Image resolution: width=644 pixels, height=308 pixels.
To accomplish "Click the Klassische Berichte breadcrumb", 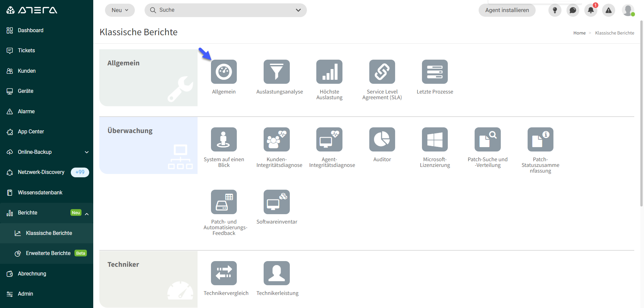I will tap(614, 33).
